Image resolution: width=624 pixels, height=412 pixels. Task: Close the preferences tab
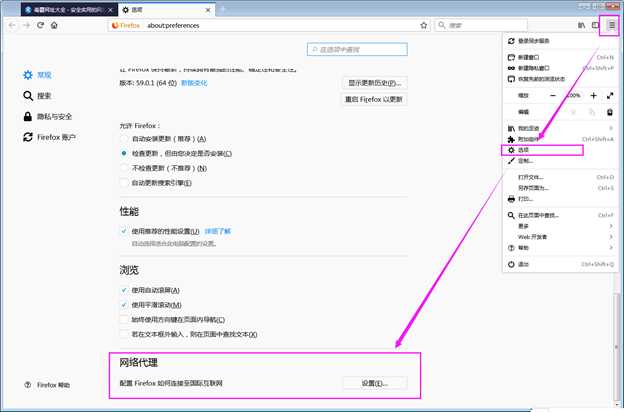coord(208,10)
